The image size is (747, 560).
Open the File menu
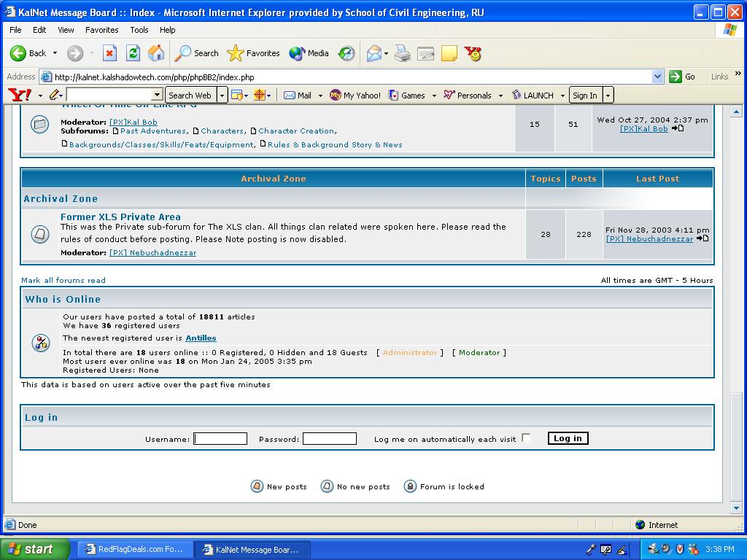click(x=15, y=29)
